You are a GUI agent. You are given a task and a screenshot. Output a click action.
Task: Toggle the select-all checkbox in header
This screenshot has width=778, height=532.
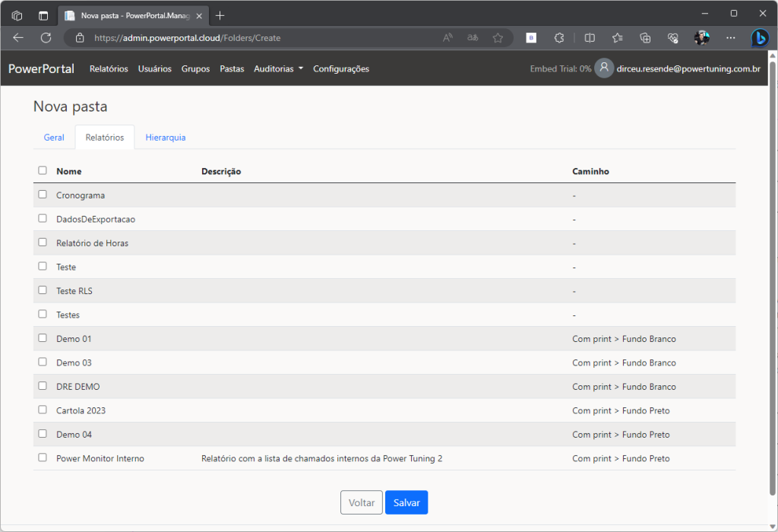43,170
